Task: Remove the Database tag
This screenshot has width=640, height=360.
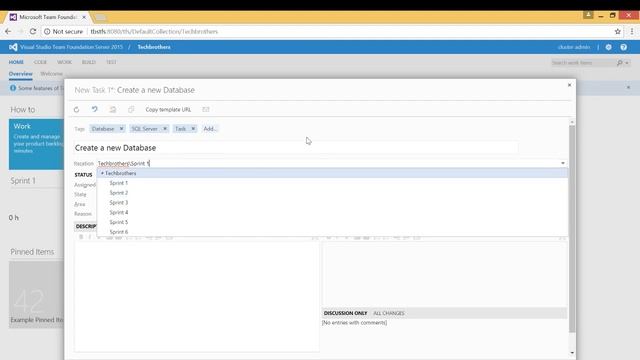Action: click(x=121, y=129)
